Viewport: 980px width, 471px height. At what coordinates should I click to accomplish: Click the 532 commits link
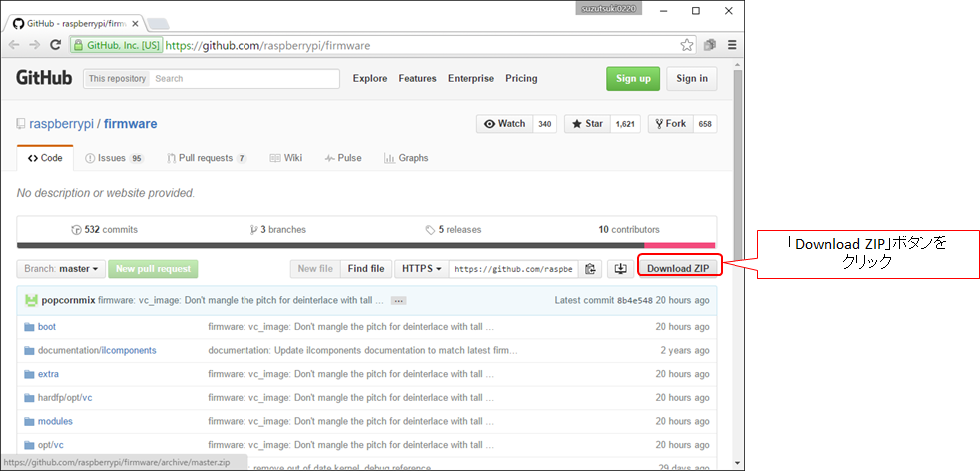coord(107,229)
